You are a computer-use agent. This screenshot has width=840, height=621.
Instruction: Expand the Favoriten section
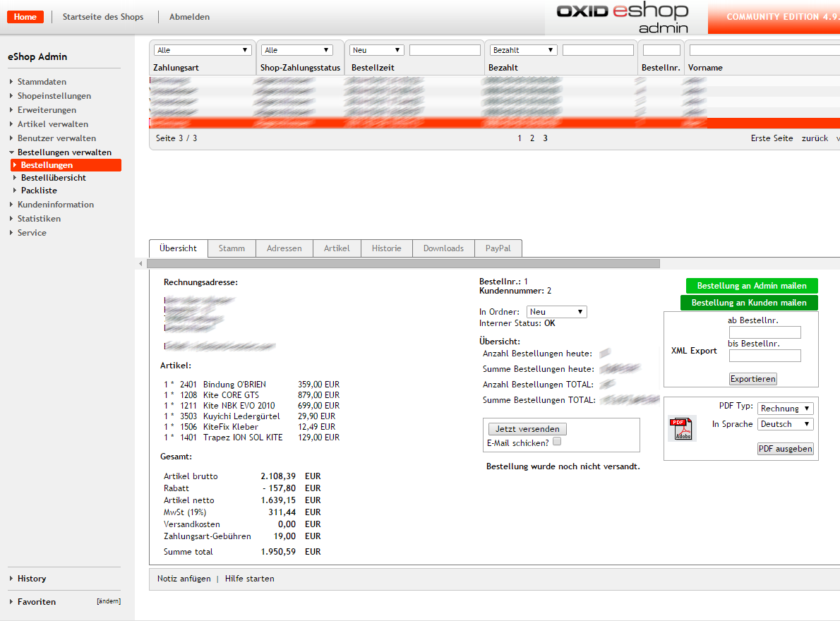pyautogui.click(x=37, y=602)
